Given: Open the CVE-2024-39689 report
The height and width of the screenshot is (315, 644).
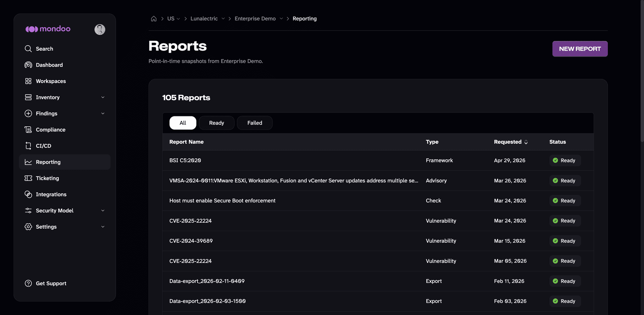Looking at the screenshot, I should coord(378,241).
